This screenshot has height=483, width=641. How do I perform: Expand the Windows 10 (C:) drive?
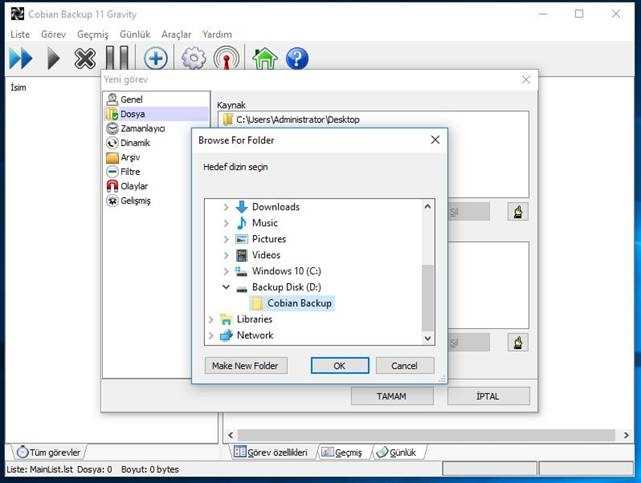coord(226,271)
